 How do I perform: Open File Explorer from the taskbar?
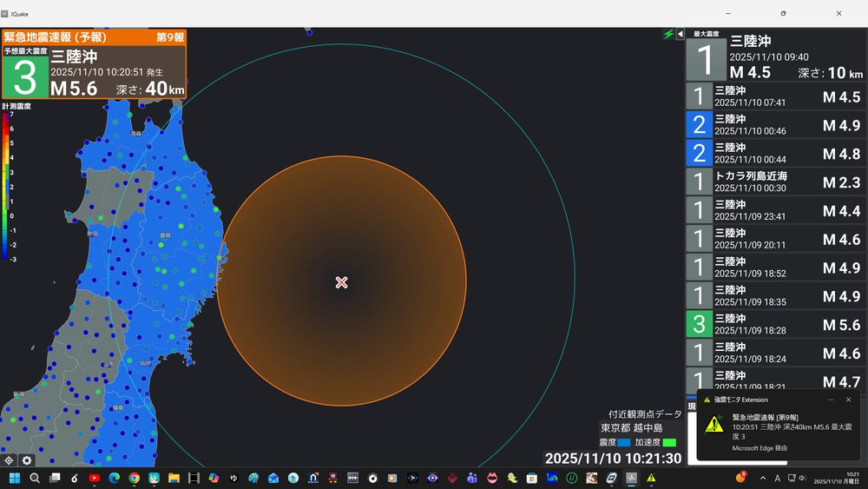(174, 478)
